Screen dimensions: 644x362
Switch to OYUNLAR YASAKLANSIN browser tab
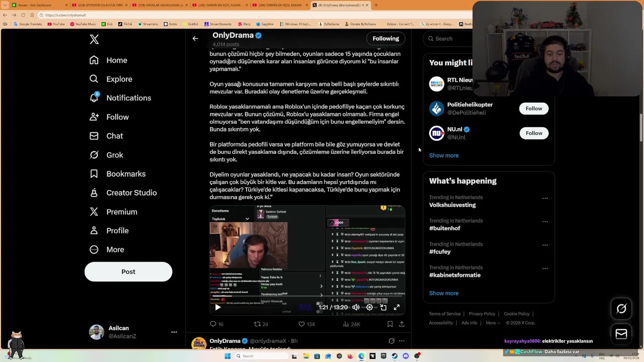[160, 5]
